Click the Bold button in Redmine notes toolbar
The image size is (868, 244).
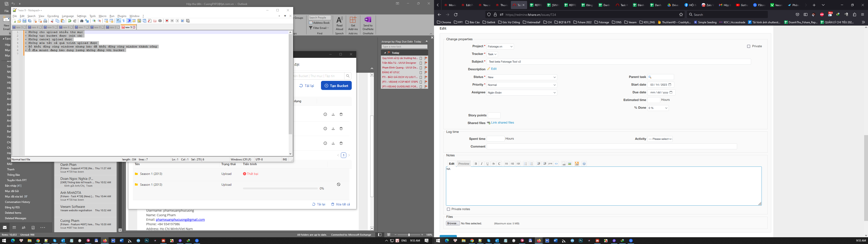click(476, 164)
